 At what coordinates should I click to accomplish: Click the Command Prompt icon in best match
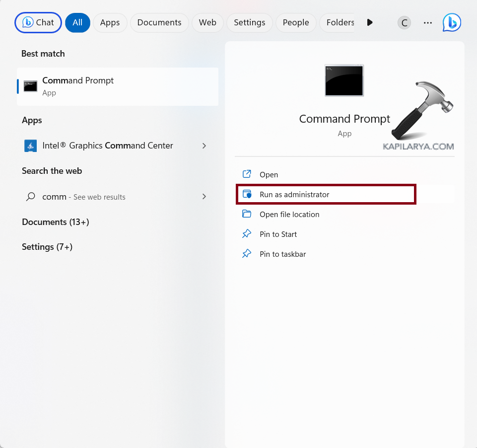(x=30, y=86)
